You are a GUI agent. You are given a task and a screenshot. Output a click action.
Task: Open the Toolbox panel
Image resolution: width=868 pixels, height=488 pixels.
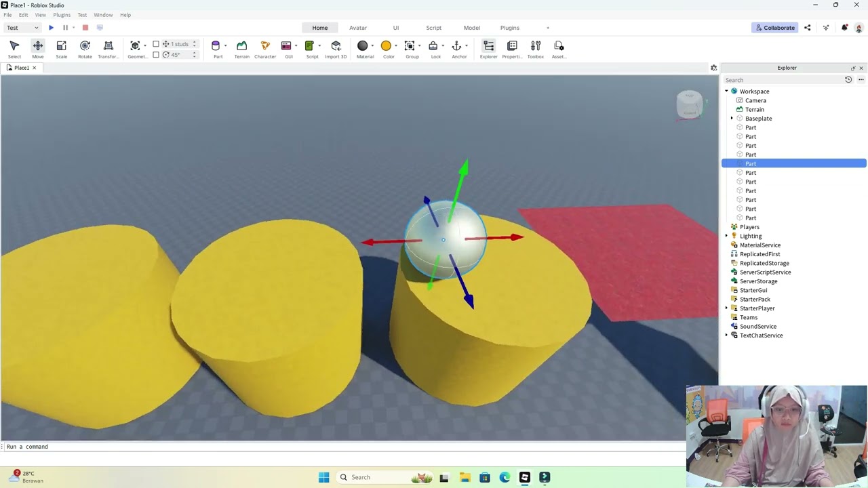pos(536,49)
